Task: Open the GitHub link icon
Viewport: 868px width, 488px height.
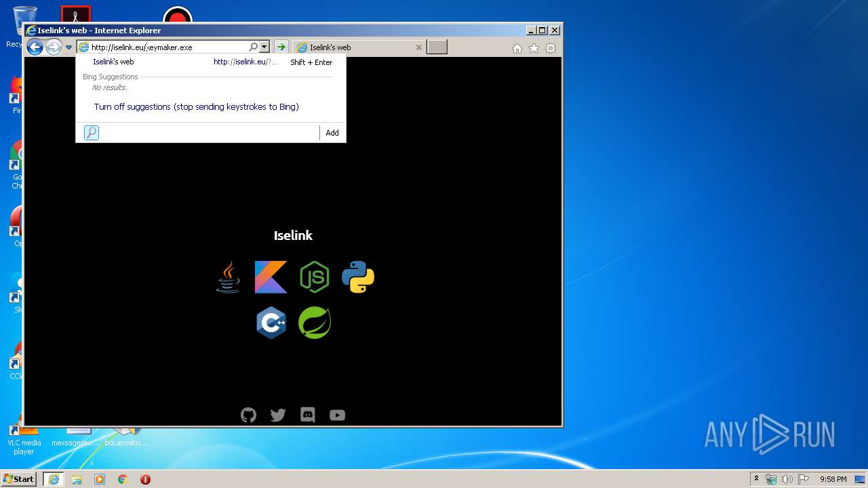Action: coord(249,415)
